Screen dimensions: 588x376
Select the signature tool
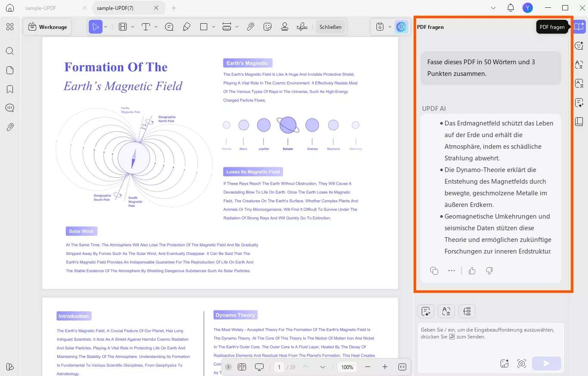point(302,27)
